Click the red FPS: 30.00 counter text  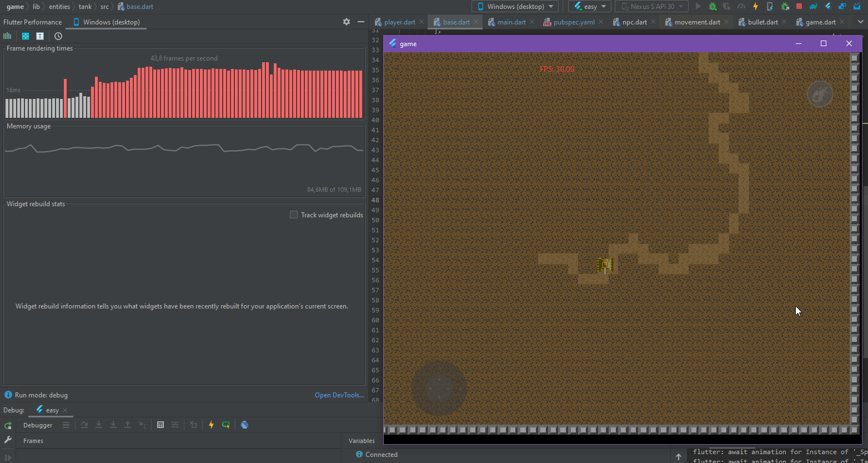(x=557, y=69)
